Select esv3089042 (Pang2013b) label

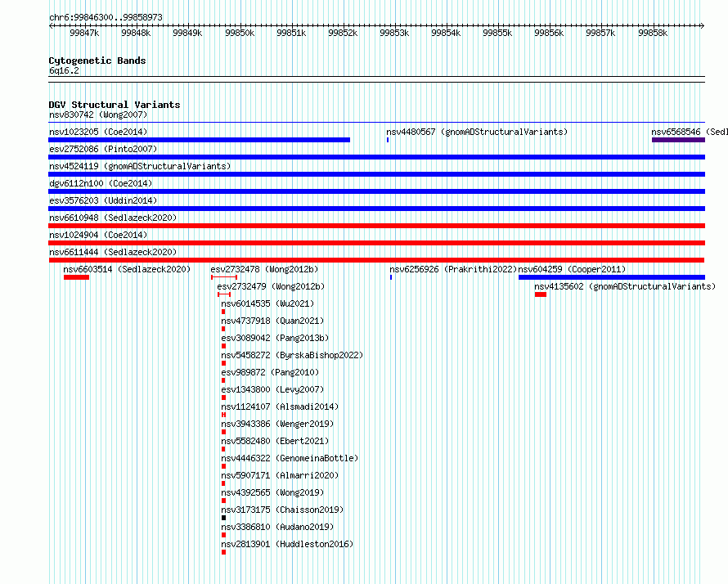(x=275, y=338)
